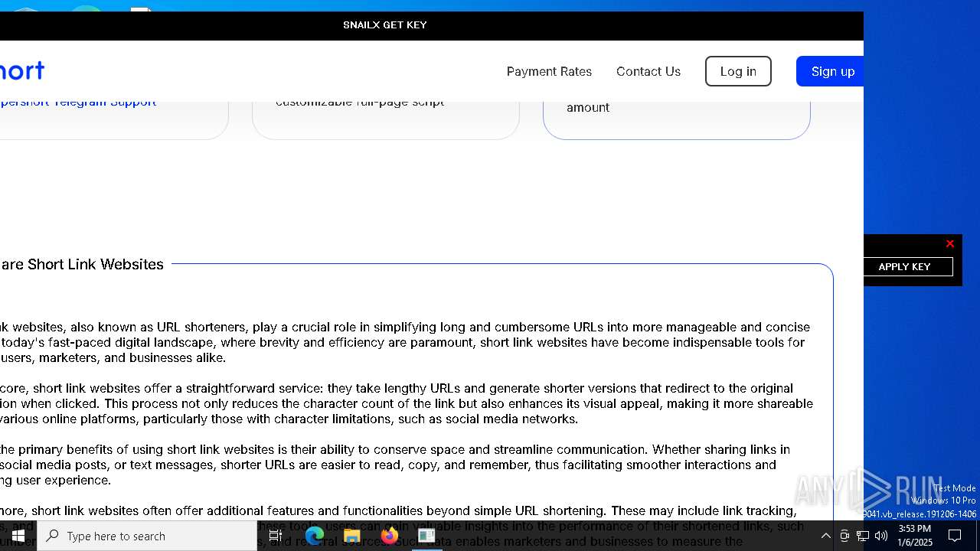
Task: Open the Windows Start menu
Action: tap(18, 536)
